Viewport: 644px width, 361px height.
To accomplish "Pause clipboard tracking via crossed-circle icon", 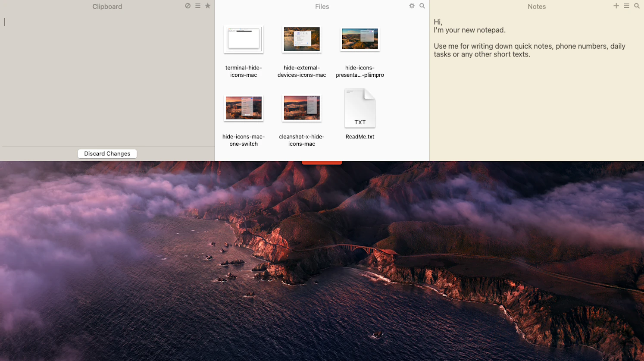I will [x=188, y=6].
